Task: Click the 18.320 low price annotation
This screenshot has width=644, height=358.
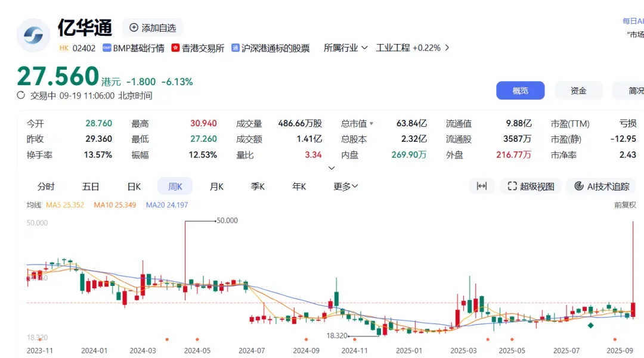Action: [x=337, y=335]
